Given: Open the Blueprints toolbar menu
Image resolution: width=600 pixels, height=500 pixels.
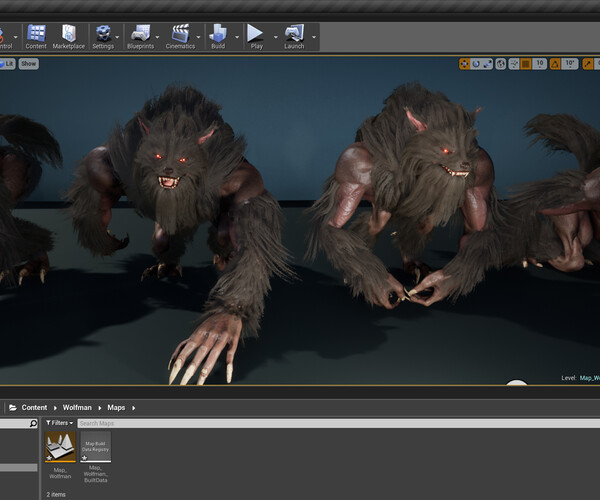Looking at the screenshot, I should [140, 37].
